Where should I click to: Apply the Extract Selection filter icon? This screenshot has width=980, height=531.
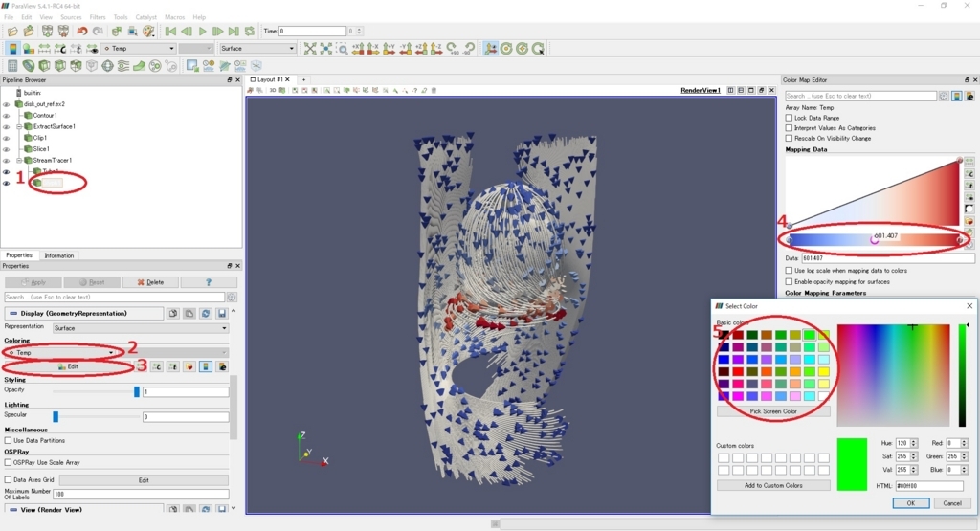pos(191,66)
